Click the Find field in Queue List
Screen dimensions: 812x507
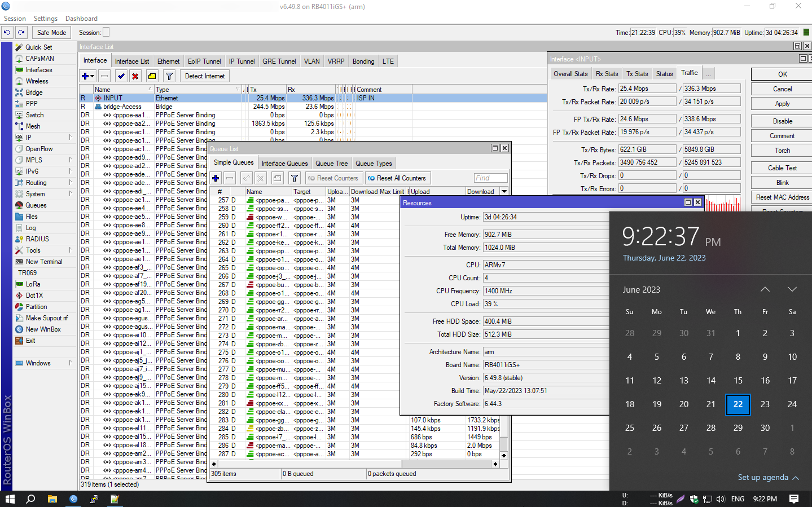tap(490, 178)
